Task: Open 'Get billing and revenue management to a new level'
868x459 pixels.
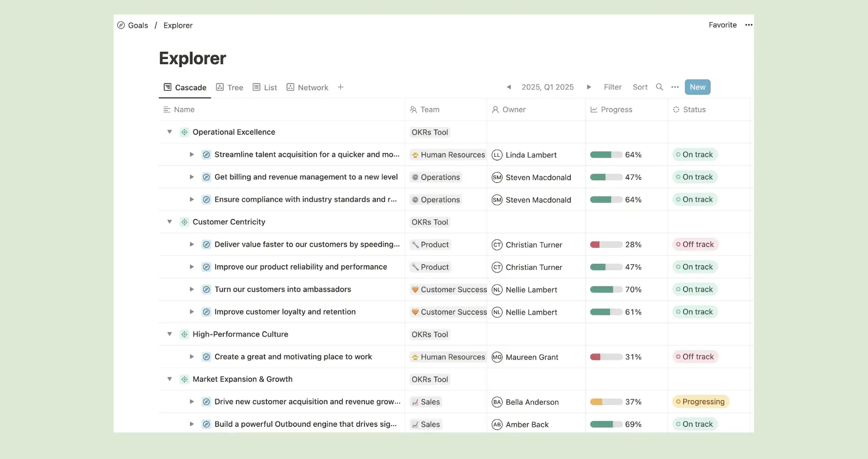Action: click(306, 177)
